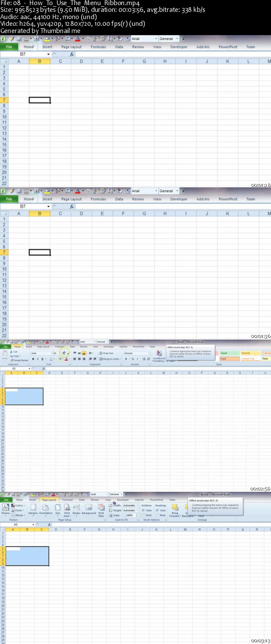Apply the orange Input cell style
Image resolution: width=271 pixels, height=644 pixels.
pos(230,359)
